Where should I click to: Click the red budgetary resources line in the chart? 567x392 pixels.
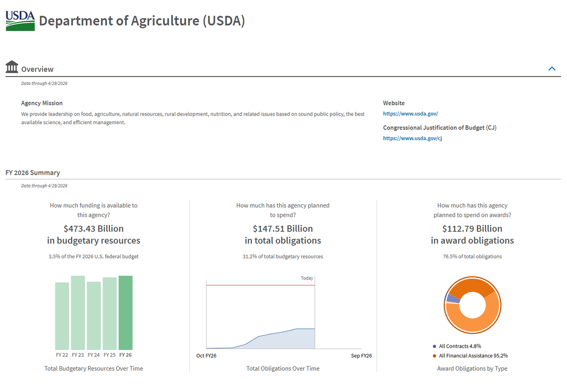coord(261,285)
